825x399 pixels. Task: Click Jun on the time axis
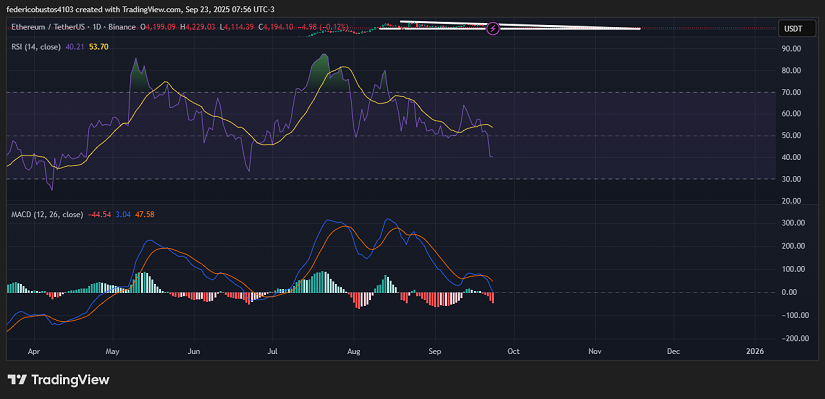click(194, 351)
